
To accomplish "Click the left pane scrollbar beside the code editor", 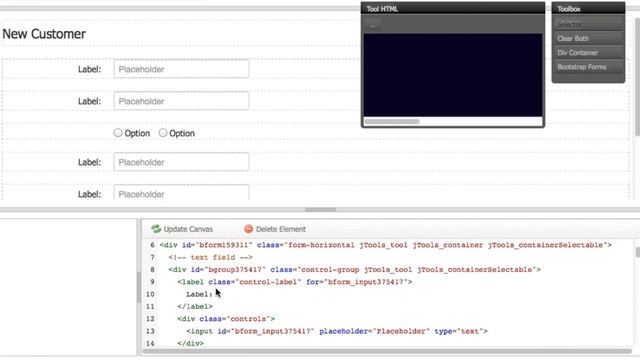I will pos(139,287).
